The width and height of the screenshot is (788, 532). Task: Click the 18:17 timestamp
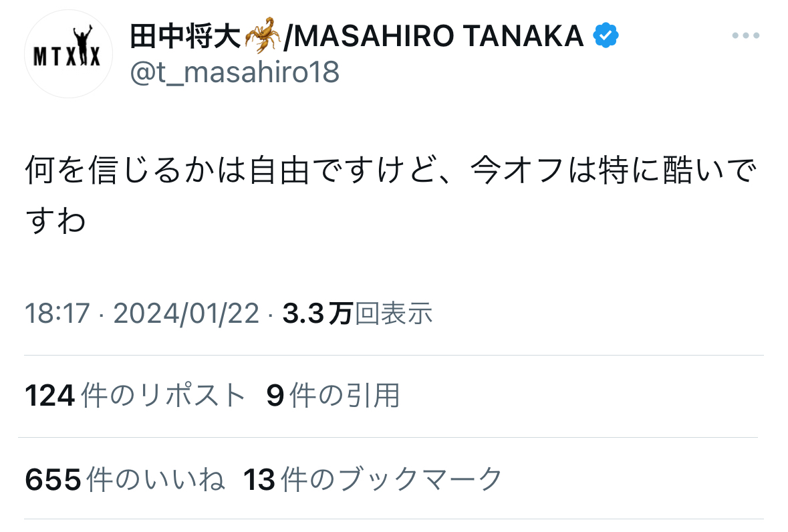click(57, 313)
